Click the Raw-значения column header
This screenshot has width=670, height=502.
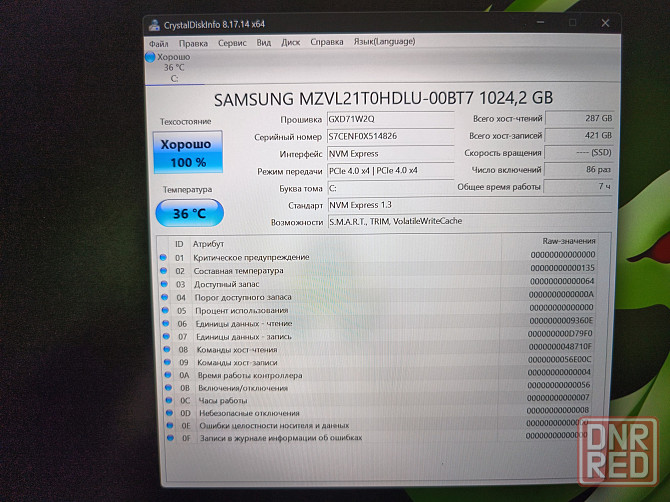tap(567, 241)
